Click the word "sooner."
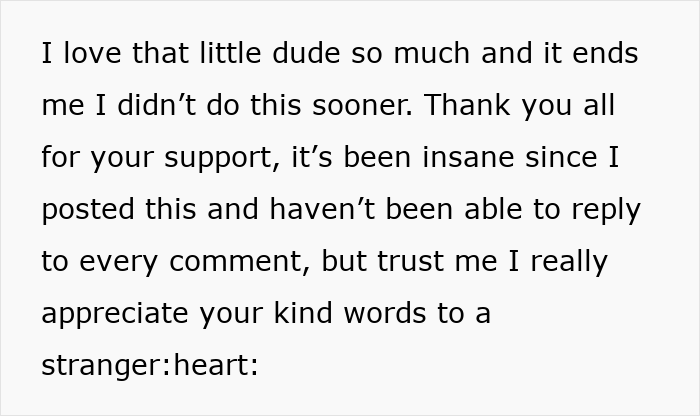 pos(362,105)
